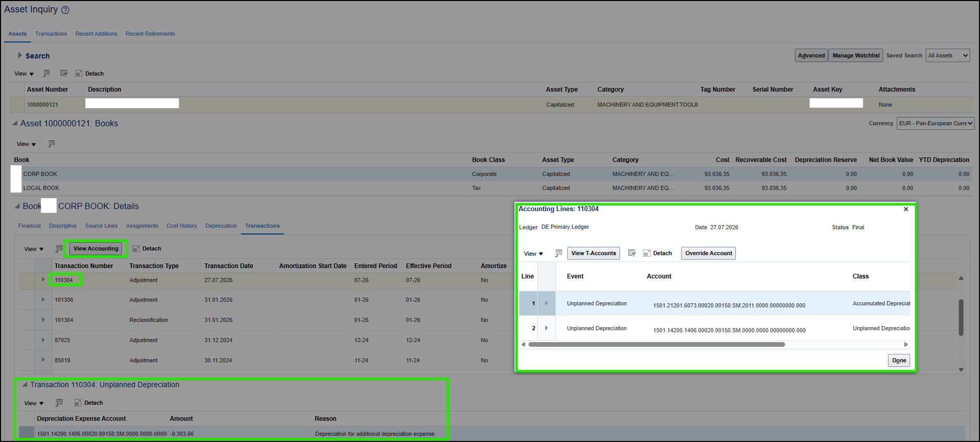Collapse the Asset 1000000121: Books section
980x442 pixels.
point(15,123)
